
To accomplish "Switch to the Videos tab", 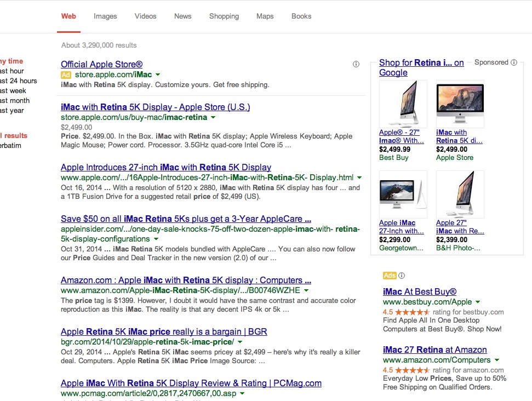I will coord(146,16).
